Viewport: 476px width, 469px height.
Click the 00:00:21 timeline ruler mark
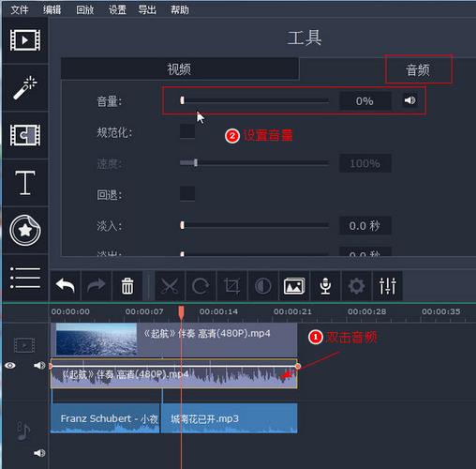point(292,311)
